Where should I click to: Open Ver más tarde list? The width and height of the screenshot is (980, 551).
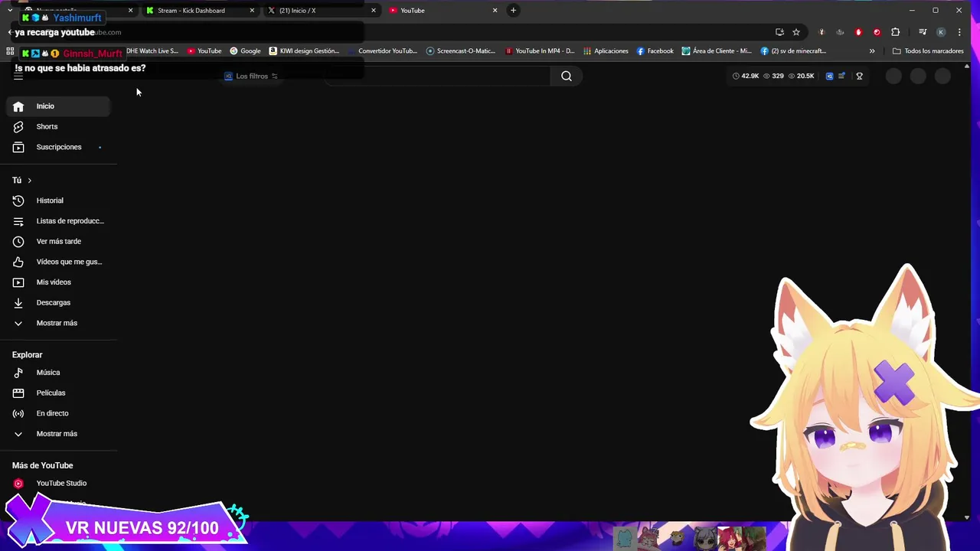(x=58, y=241)
